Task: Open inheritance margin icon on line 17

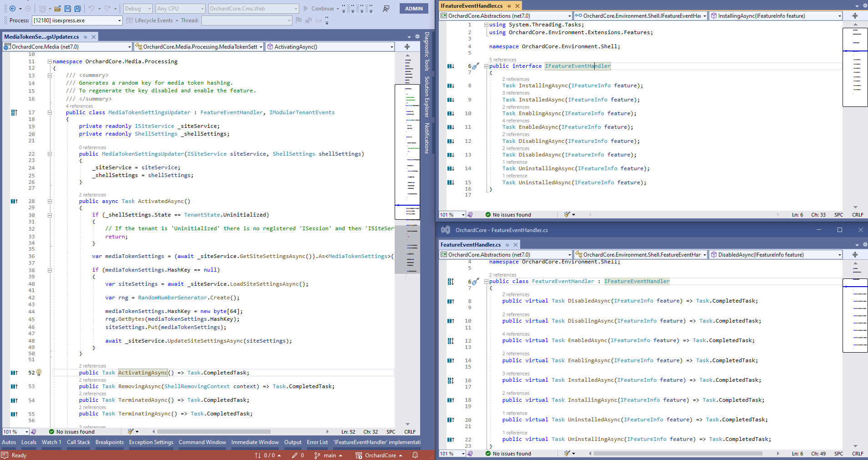Action: click(14, 112)
